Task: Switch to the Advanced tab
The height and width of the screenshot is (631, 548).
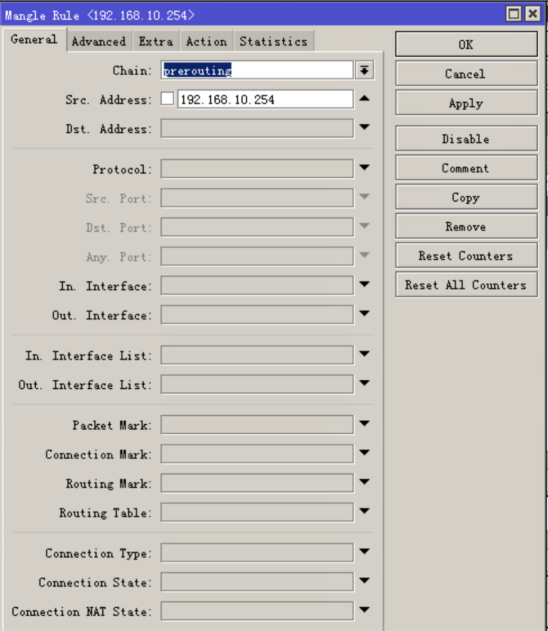Action: [99, 41]
